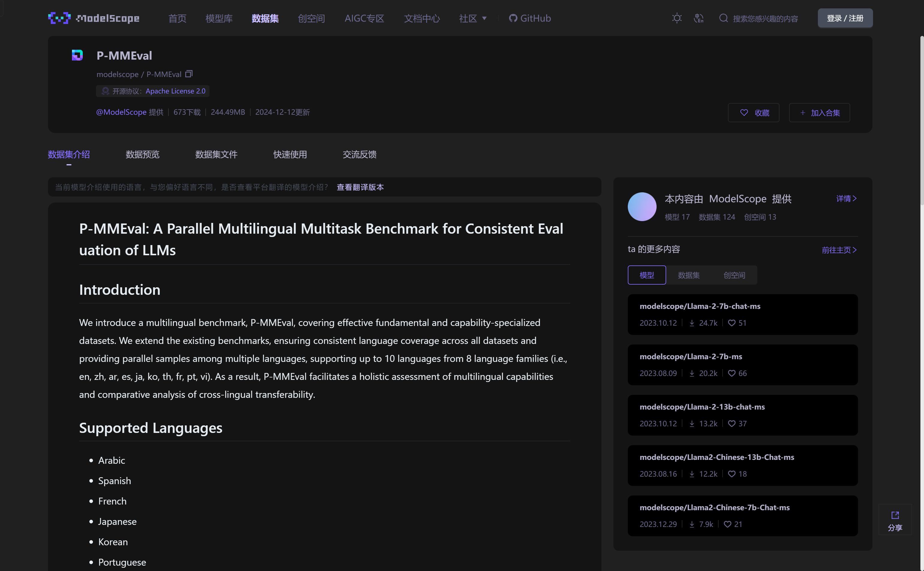The image size is (924, 571).
Task: Click the search magnifier icon
Action: click(723, 18)
